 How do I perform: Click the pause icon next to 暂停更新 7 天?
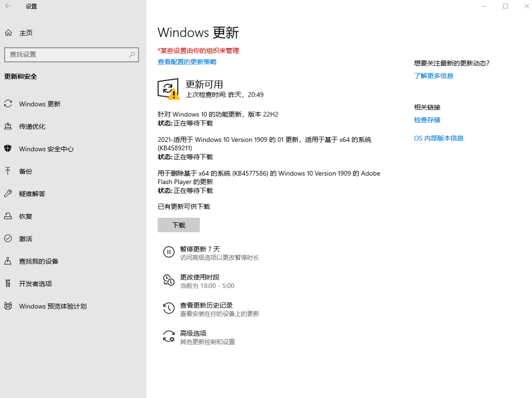click(168, 252)
